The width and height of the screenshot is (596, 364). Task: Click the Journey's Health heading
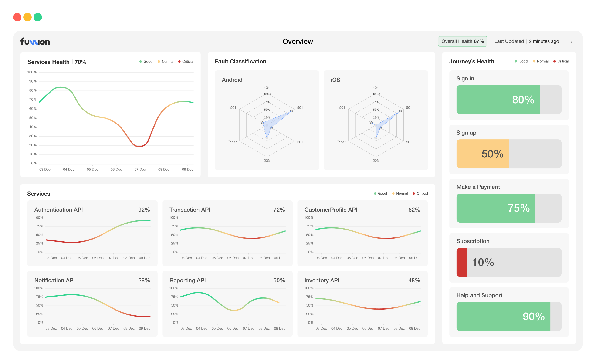472,62
